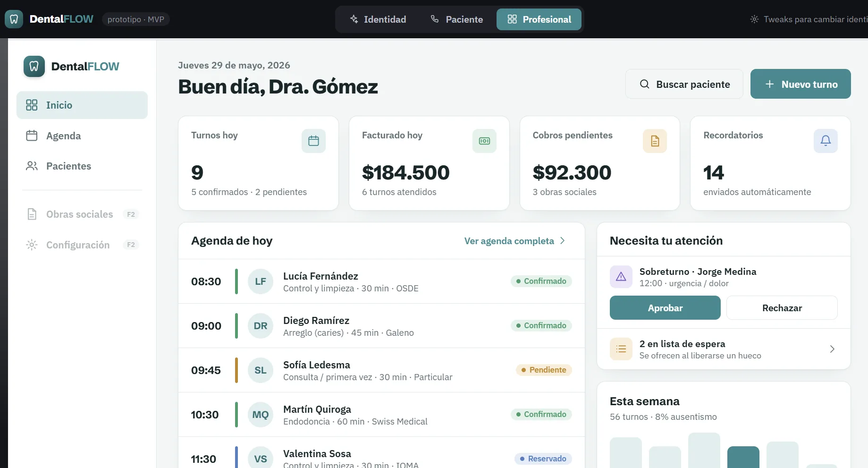Click the prototipo · MVP badge
The height and width of the screenshot is (468, 868).
click(x=136, y=19)
